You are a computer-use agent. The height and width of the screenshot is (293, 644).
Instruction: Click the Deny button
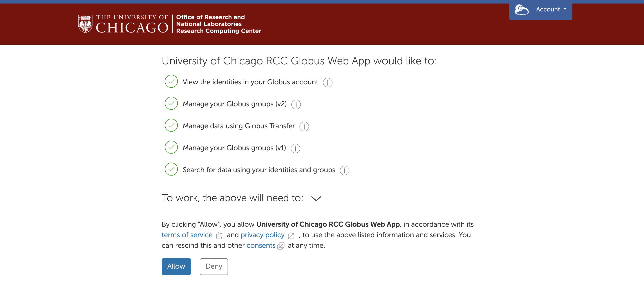click(214, 266)
